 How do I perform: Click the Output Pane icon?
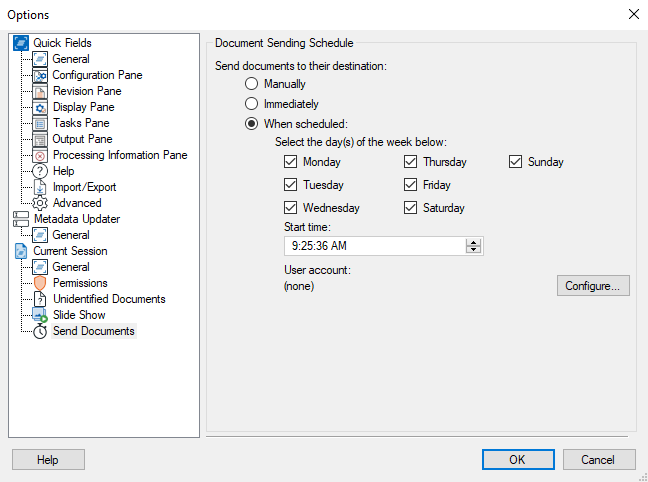[x=40, y=139]
